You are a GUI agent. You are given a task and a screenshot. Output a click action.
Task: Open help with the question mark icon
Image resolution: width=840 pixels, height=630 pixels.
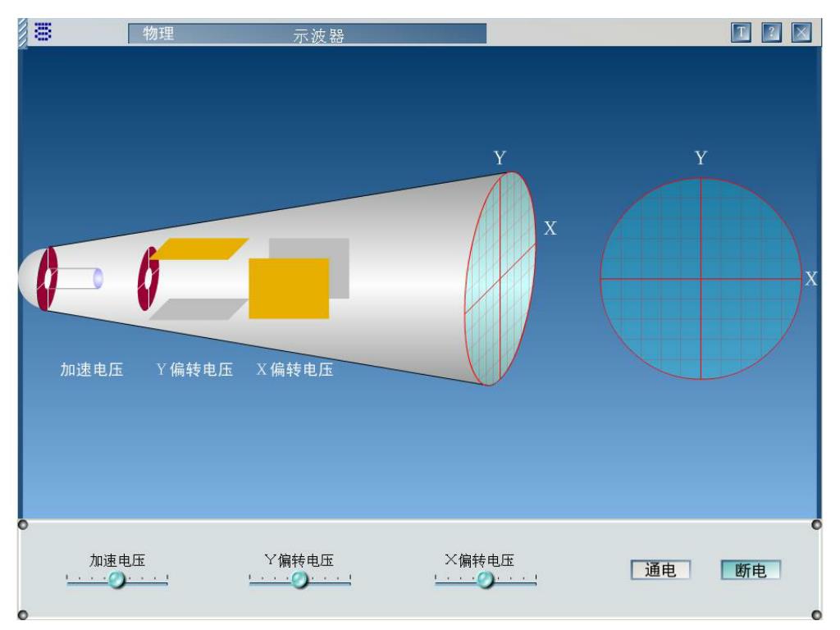tap(771, 33)
